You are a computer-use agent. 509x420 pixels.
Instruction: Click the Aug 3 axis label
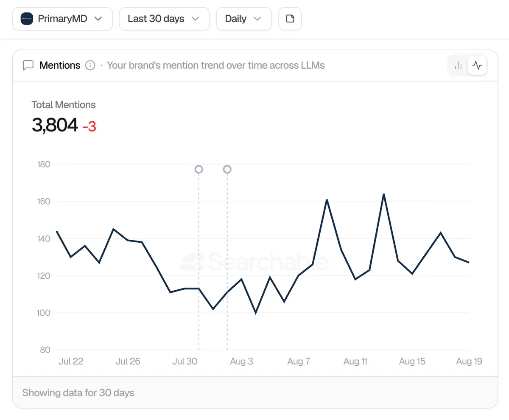[x=241, y=361]
